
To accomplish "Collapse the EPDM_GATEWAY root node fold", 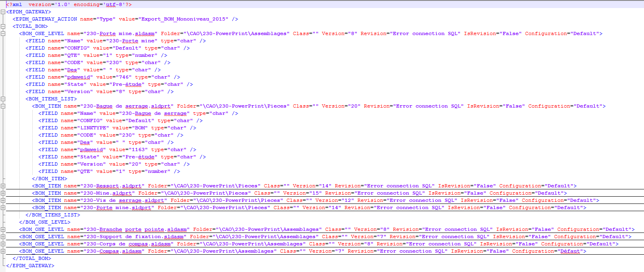I will click(x=3, y=12).
